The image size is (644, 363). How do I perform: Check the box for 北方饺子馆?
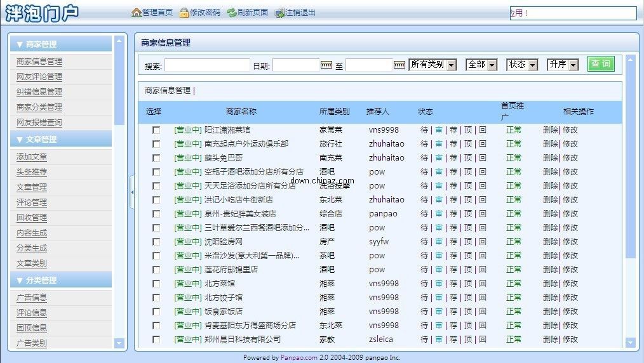pos(156,298)
